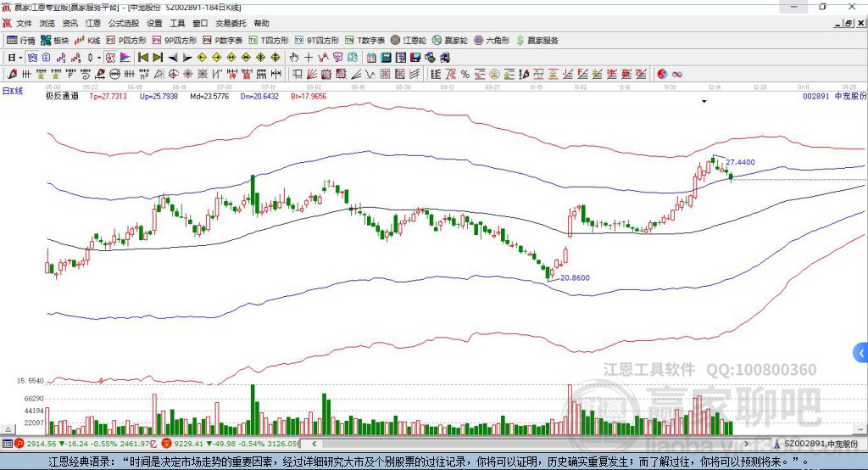This screenshot has width=868, height=470.
Task: Select the Gann fan lines tool
Action: tap(312, 74)
